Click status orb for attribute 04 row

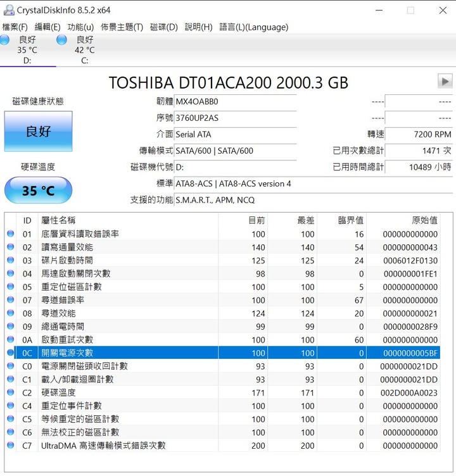(11, 273)
